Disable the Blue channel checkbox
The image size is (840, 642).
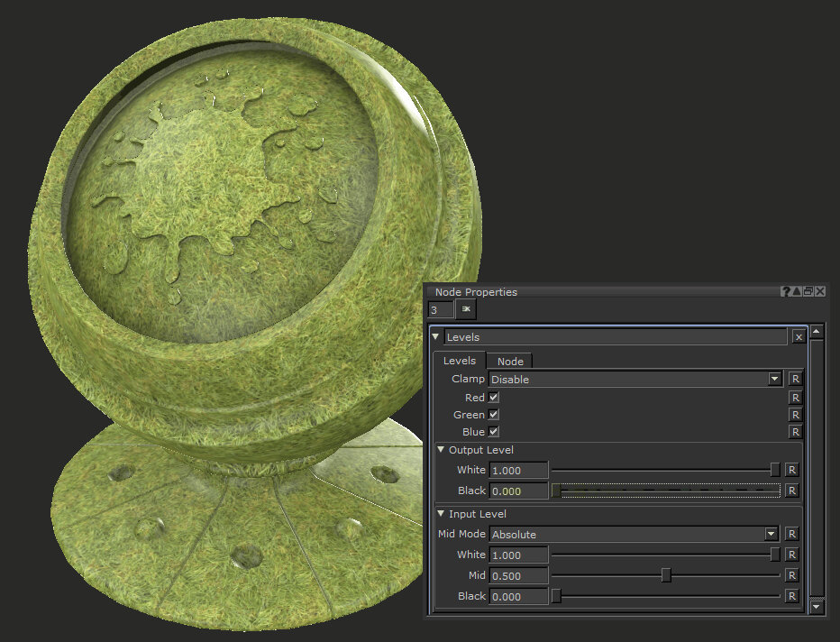[x=494, y=432]
